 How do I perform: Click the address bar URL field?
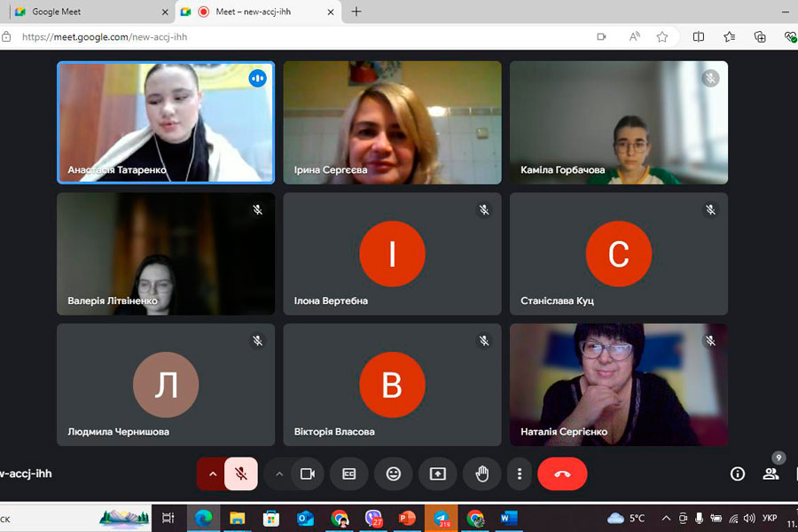pos(305,36)
